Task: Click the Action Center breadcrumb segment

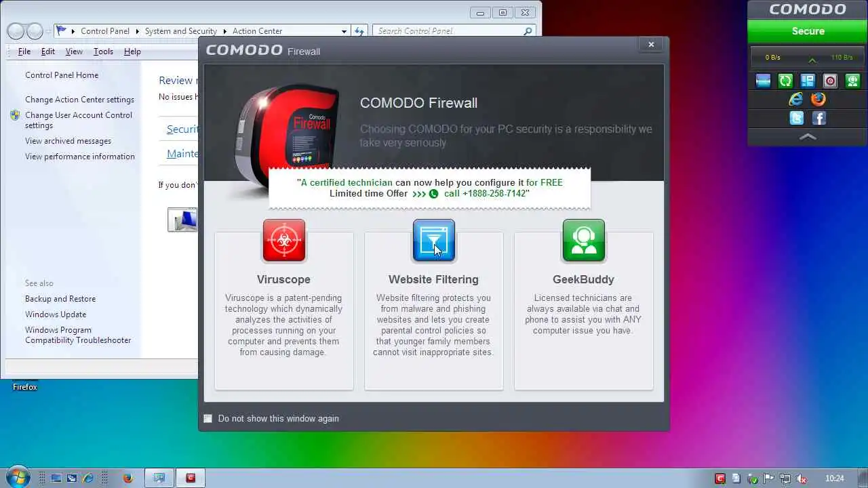Action: [257, 31]
